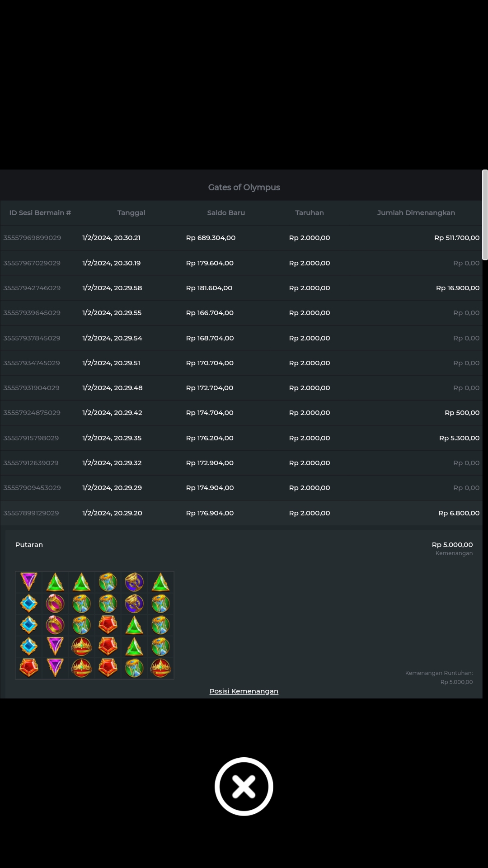Screen dimensions: 488x868
Task: Click the bottom-row chalice symbol in the grid
Action: pos(134,667)
